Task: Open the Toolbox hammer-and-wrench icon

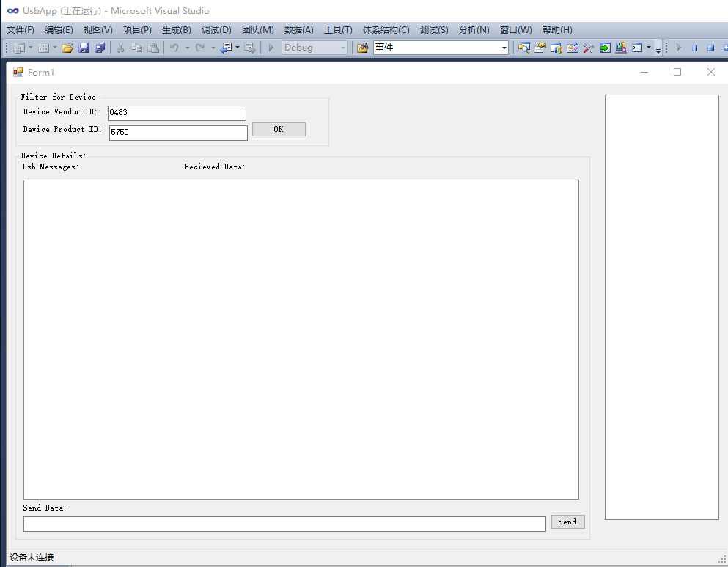Action: (588, 48)
